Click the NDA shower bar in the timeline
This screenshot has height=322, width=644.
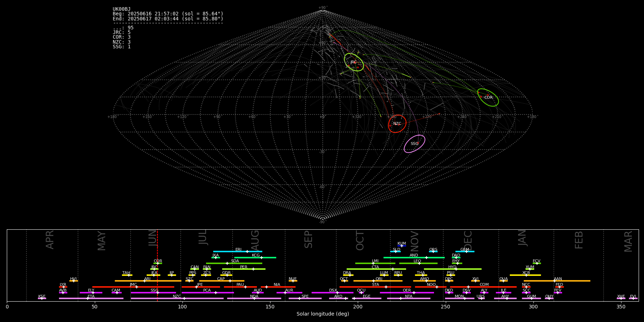254,298
